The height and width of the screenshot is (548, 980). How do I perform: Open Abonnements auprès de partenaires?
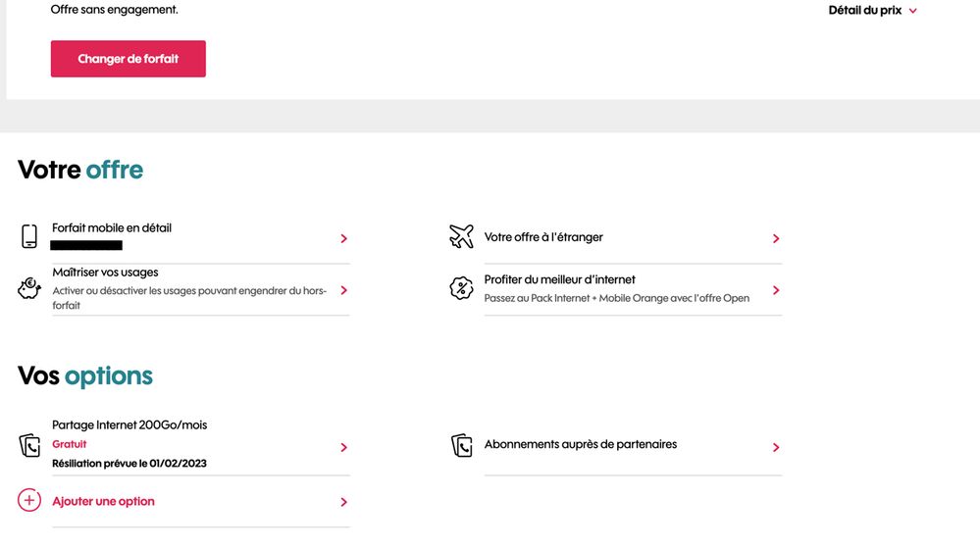tap(581, 444)
